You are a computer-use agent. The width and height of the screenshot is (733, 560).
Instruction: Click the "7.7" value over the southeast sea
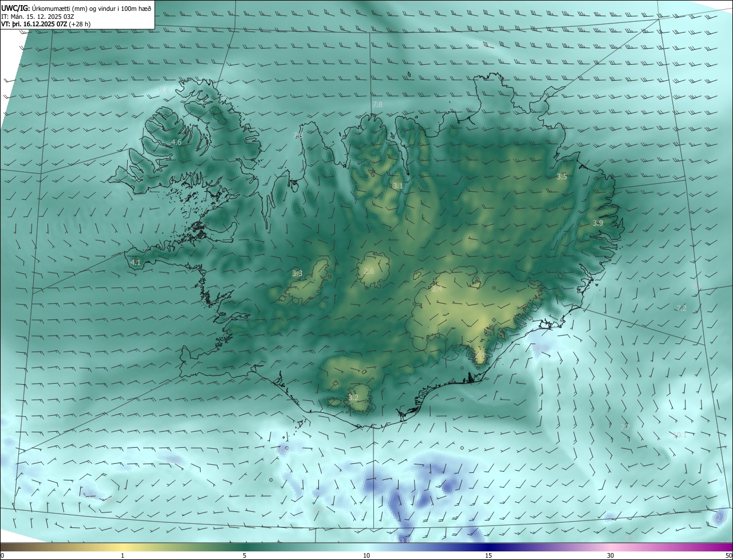pyautogui.click(x=625, y=428)
